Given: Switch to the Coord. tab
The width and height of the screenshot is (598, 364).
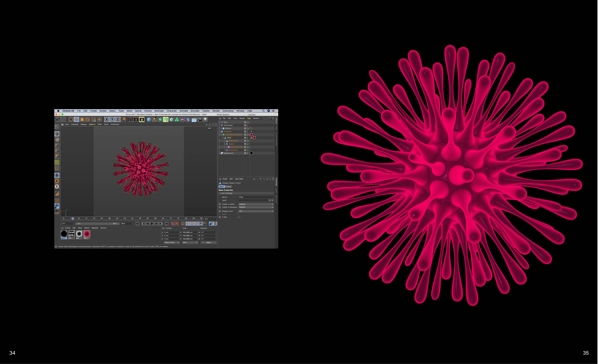Looking at the screenshot, I should (228, 187).
